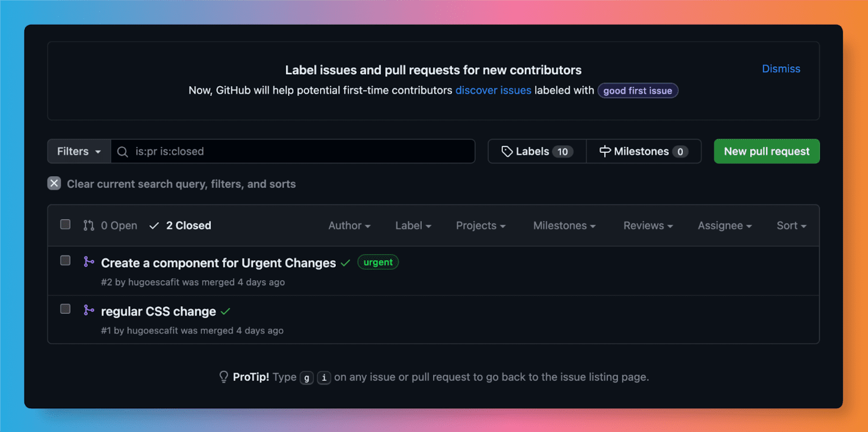868x432 pixels.
Task: Click the Labels tag icon
Action: [x=507, y=152]
